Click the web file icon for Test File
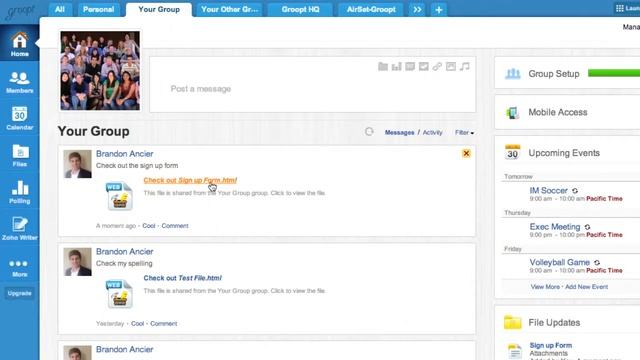Viewport: 640px width, 360px height. [119, 294]
